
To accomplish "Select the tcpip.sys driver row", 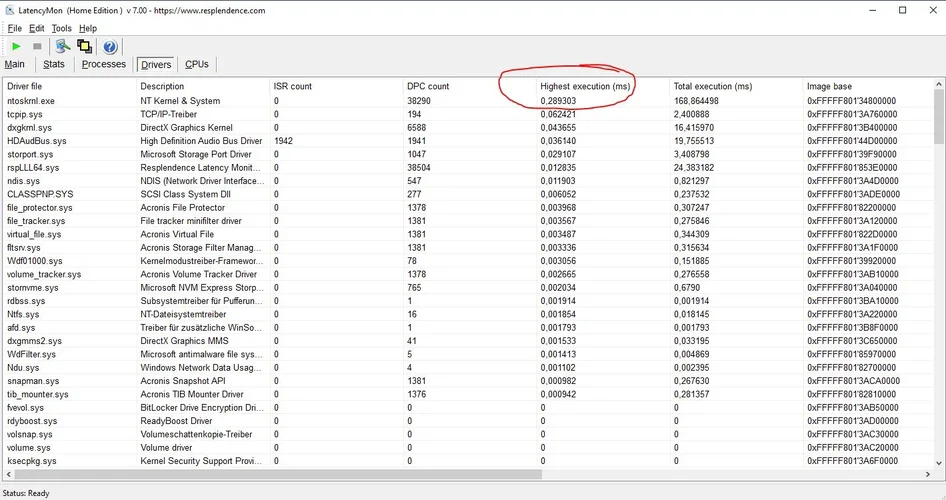I will (468, 114).
